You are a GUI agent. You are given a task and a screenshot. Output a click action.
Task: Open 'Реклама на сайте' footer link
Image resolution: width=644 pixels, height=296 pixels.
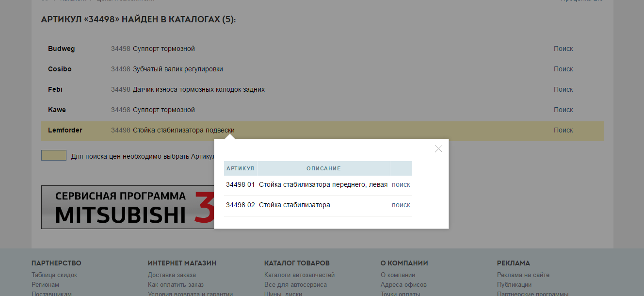pos(523,275)
